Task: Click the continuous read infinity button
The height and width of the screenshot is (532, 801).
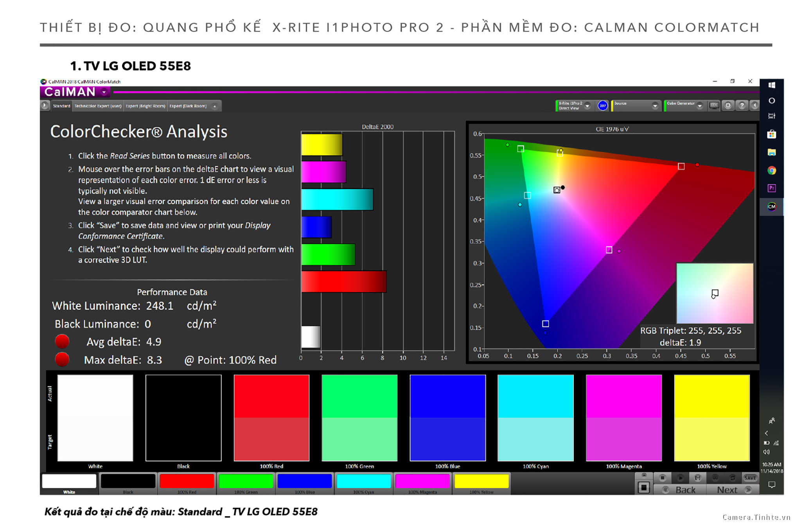Action: [715, 478]
